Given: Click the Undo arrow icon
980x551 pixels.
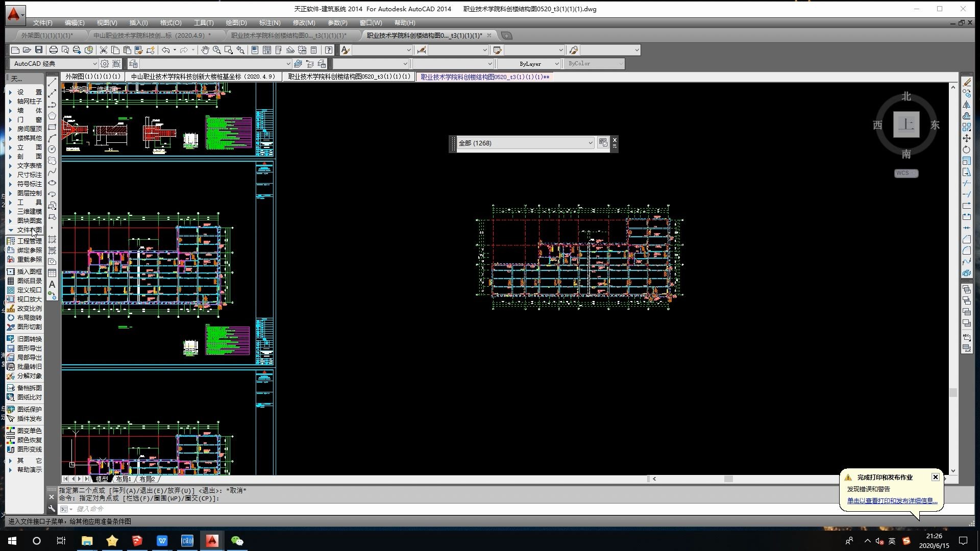Looking at the screenshot, I should coord(165,50).
